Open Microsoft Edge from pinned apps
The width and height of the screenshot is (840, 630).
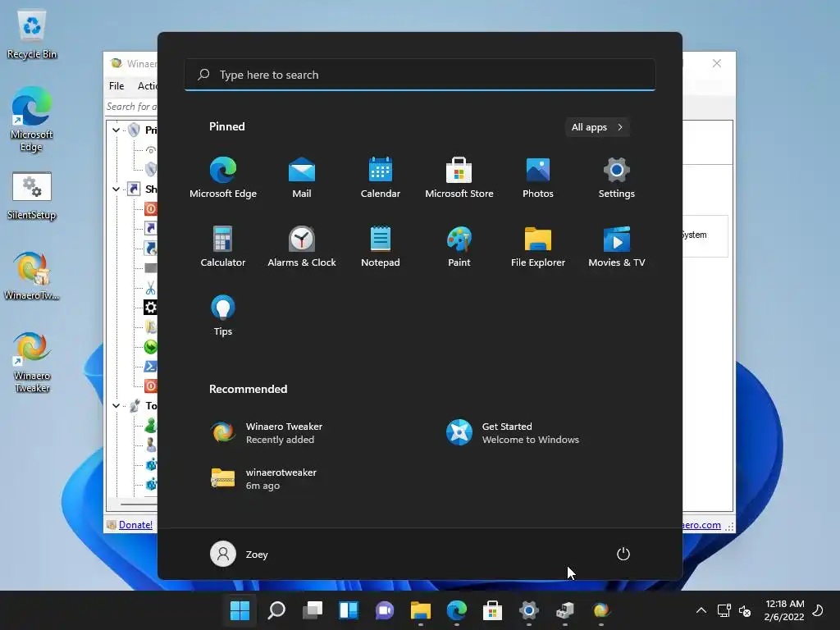[x=223, y=178]
